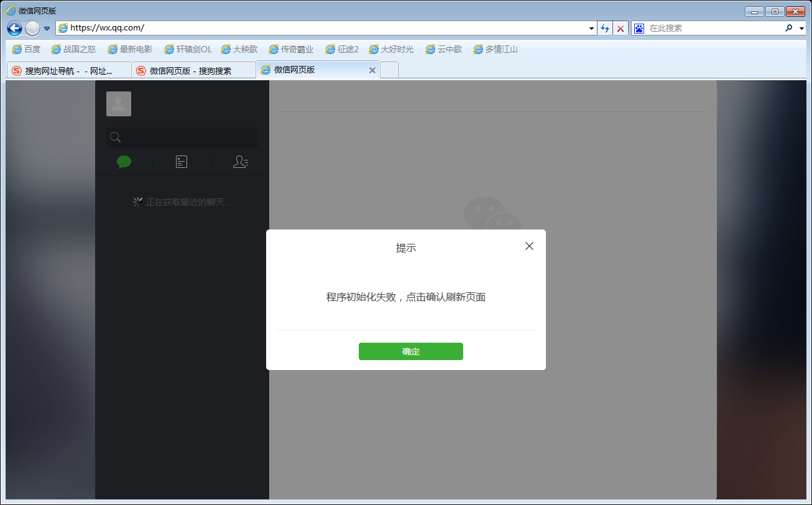Click the WeChat contact search field
Image resolution: width=812 pixels, height=505 pixels.
tap(182, 137)
